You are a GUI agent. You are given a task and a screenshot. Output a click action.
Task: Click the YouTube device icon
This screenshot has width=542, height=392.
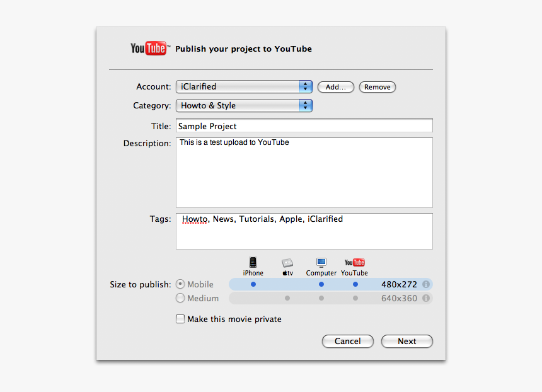(354, 263)
